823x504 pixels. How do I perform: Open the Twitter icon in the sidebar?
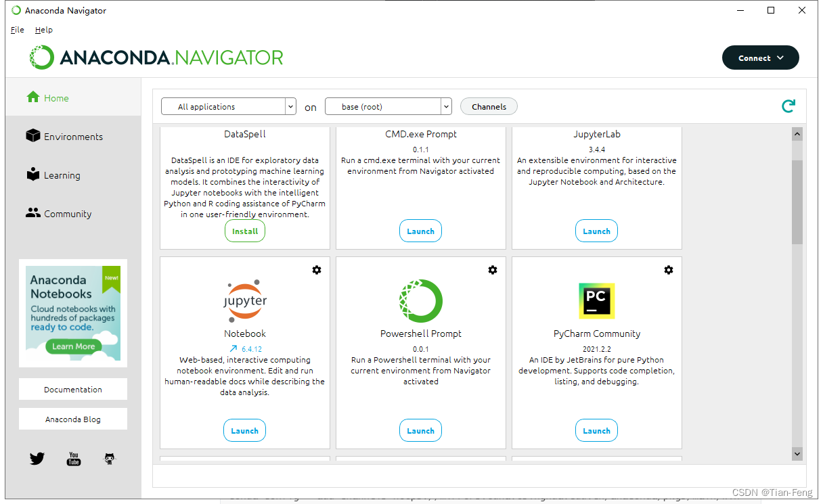[37, 459]
